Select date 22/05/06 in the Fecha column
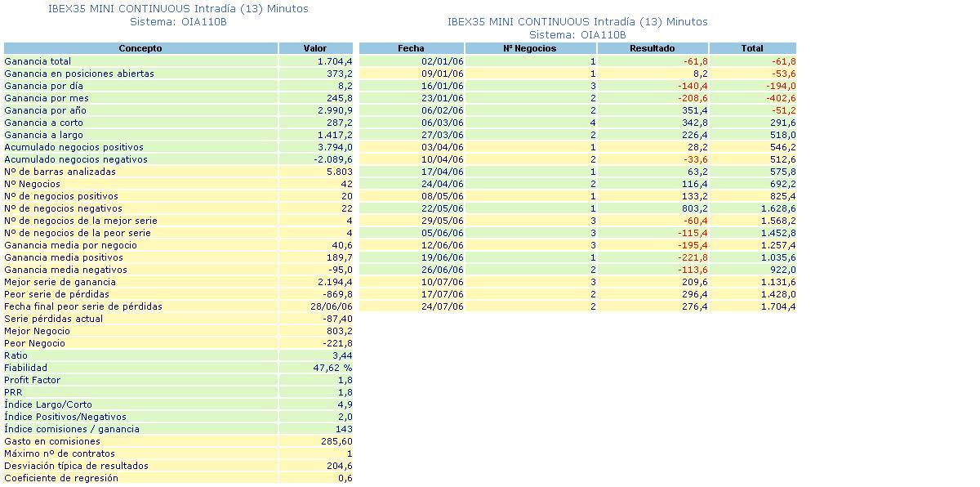980x487 pixels. pyautogui.click(x=443, y=208)
